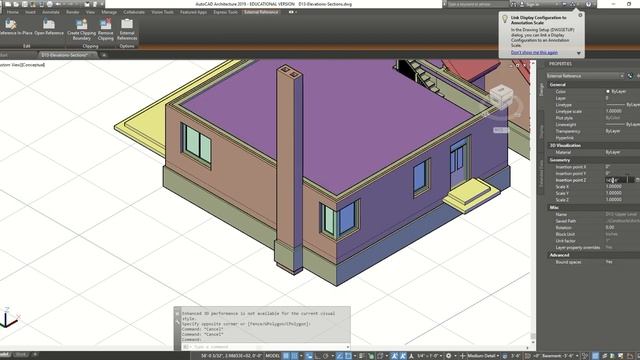This screenshot has height=360, width=640.
Task: Click the Rotation value 0.00
Action: tap(610, 228)
